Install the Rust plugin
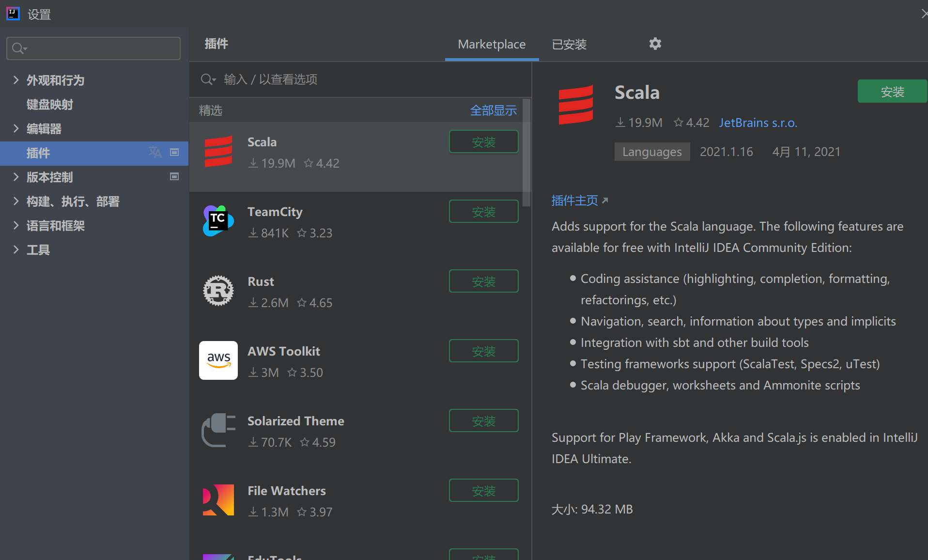 coord(483,281)
